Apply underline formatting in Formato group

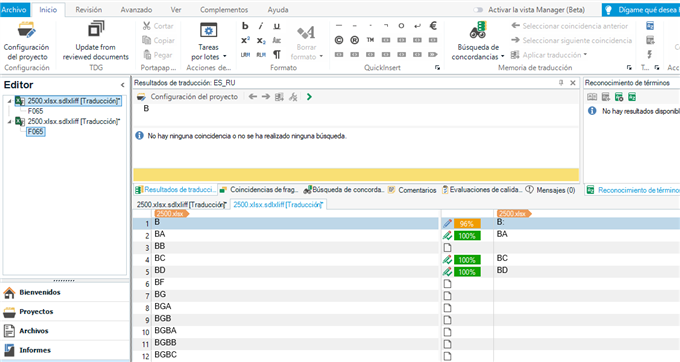coord(276,26)
